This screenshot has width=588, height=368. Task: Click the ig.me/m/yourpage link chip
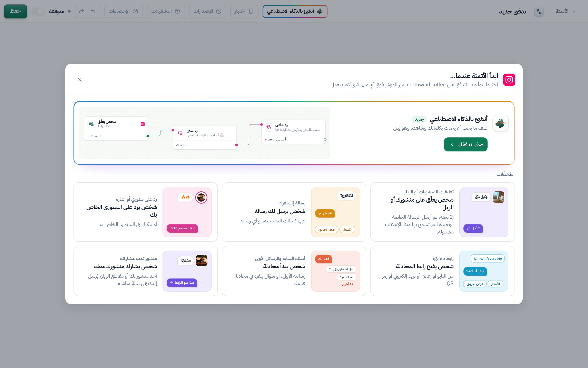(488, 258)
